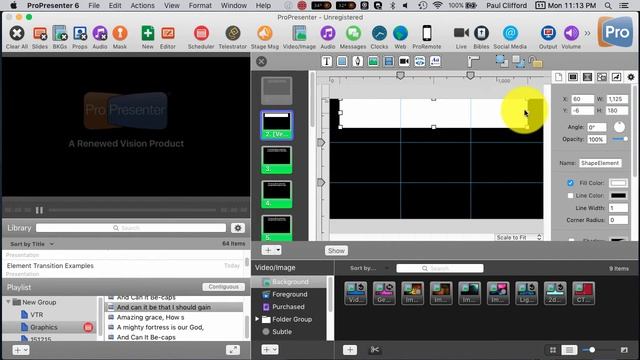Open add folder dropdown in Video/Image bin
This screenshot has width=640, height=360.
coord(270,349)
